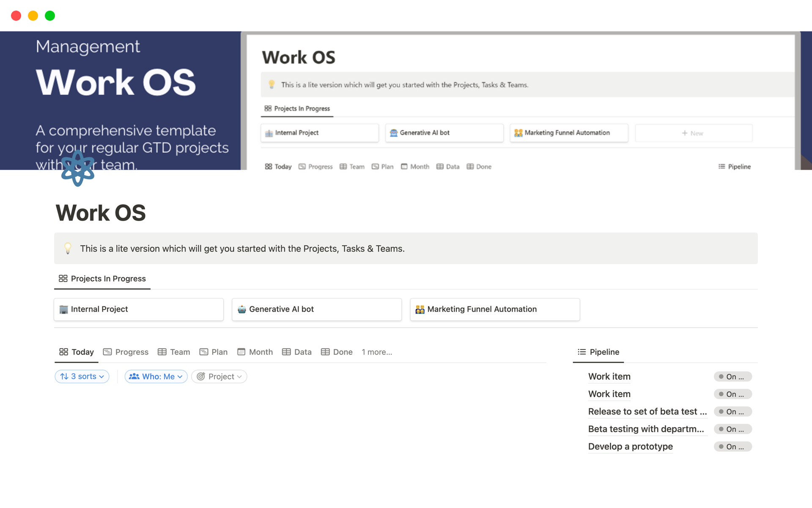Click the target icon in Project filter
The width and height of the screenshot is (812, 508).
point(201,376)
